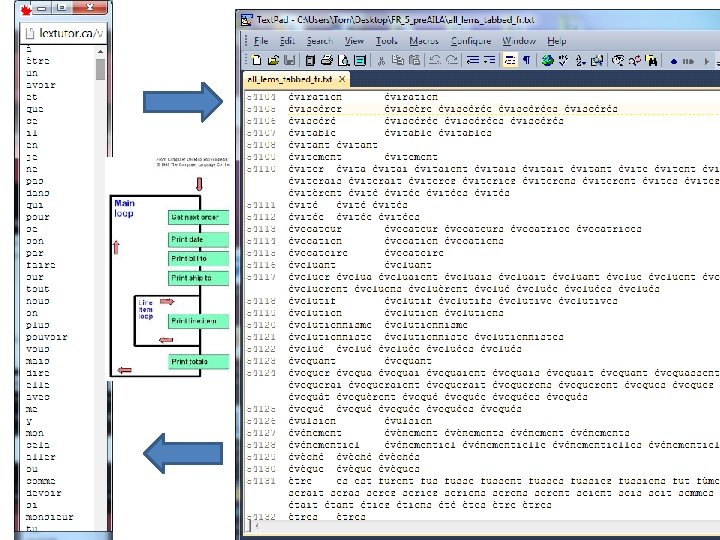Click 'devoir' in the browser word list

pos(44,493)
